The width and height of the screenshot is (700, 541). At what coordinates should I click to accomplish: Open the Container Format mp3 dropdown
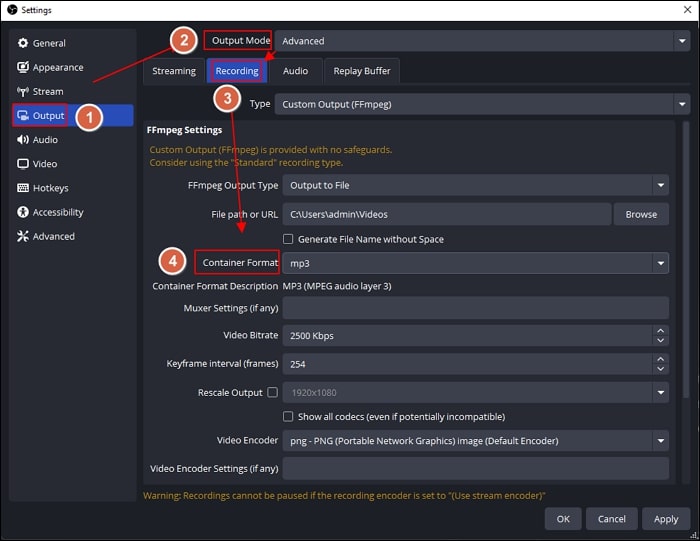[475, 263]
